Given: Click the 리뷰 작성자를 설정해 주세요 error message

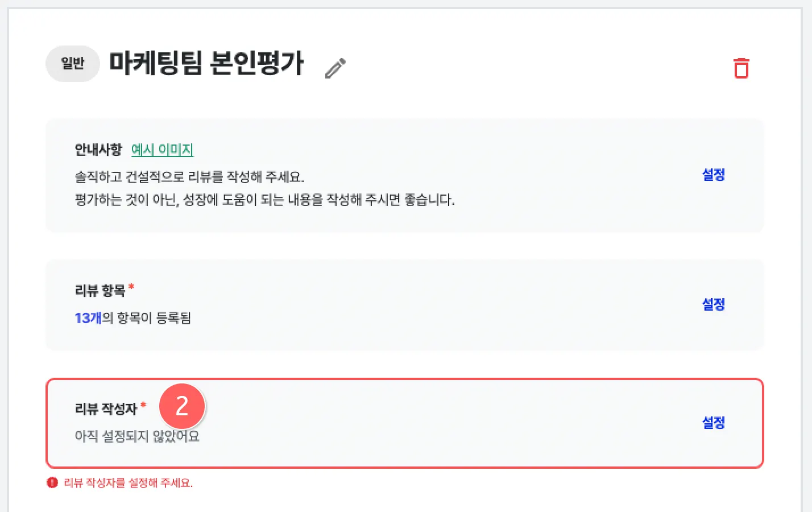Looking at the screenshot, I should (x=129, y=483).
